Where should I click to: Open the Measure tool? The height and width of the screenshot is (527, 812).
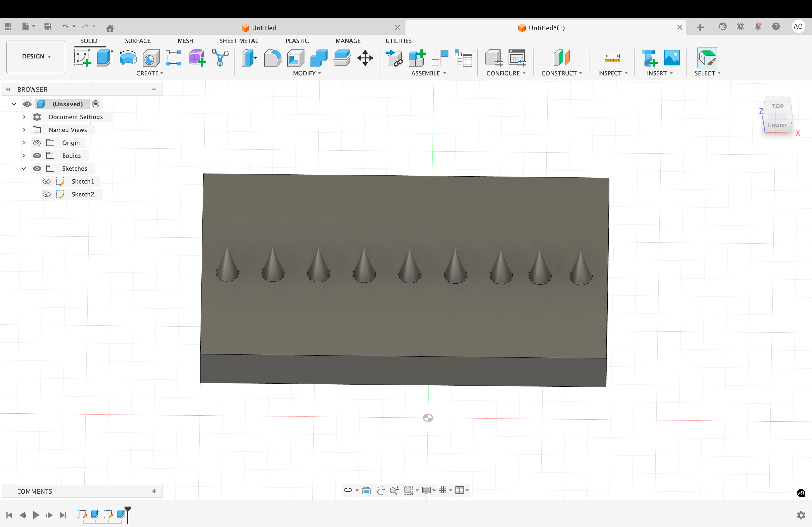click(612, 58)
